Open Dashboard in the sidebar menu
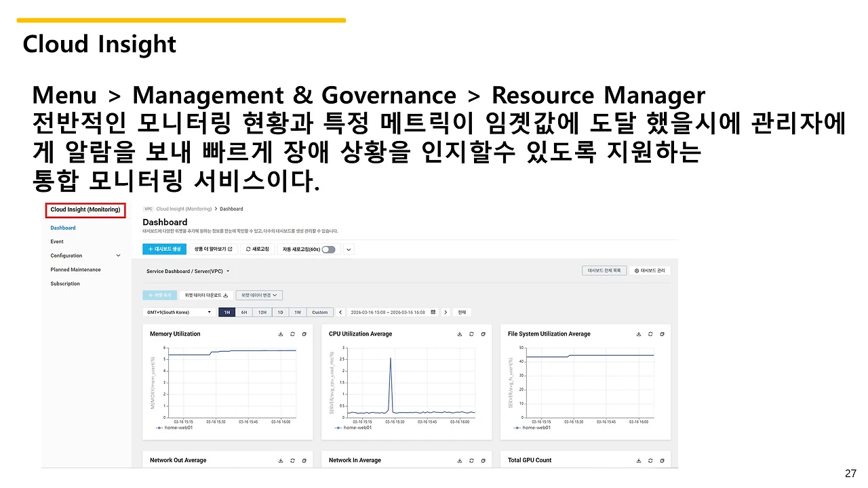 coord(63,228)
